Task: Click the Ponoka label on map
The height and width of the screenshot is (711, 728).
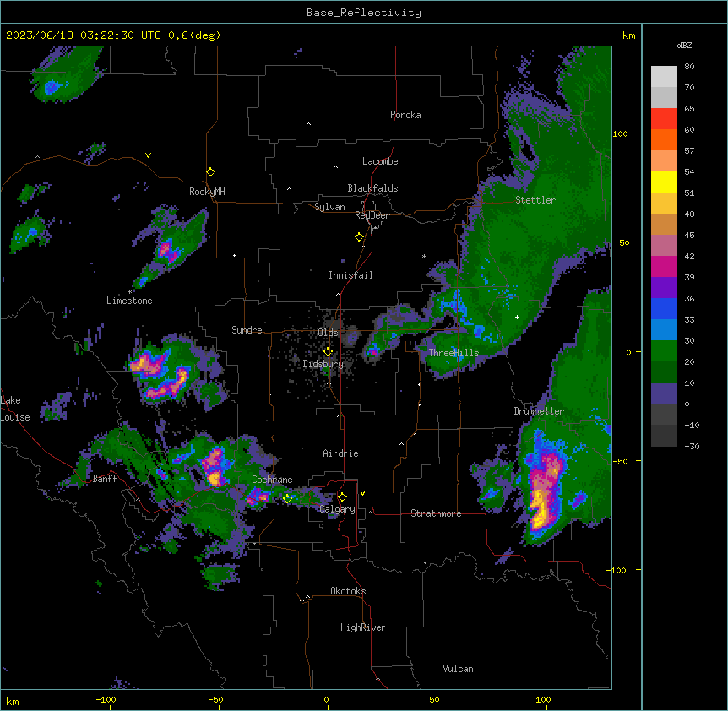Action: [405, 115]
